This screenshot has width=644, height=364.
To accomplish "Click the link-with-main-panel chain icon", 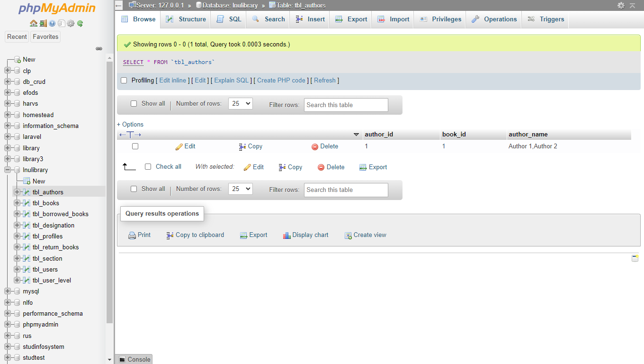I will (99, 48).
